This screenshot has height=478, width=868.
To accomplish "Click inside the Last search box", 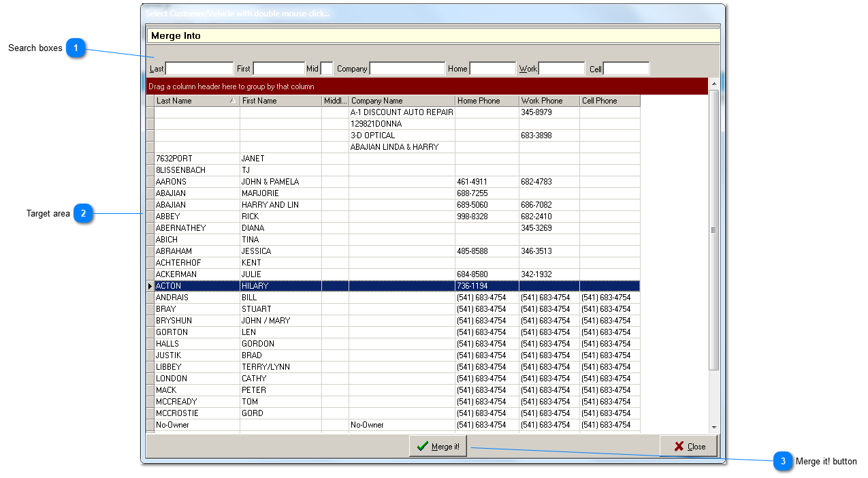I will tap(199, 67).
